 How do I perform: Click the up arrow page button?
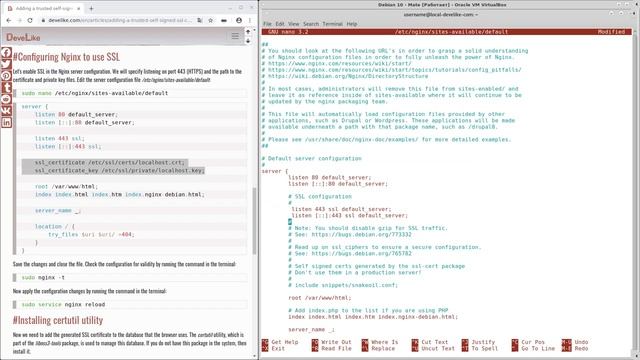coord(248,31)
